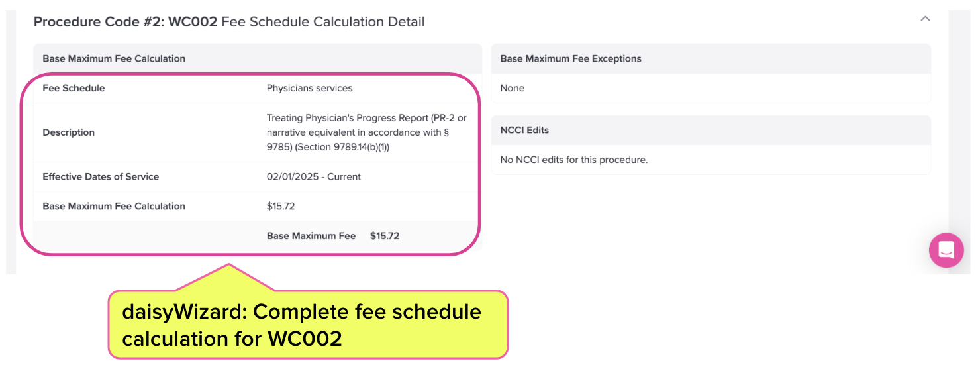Open the pink chat widget icon
The image size is (980, 371).
pos(946,250)
